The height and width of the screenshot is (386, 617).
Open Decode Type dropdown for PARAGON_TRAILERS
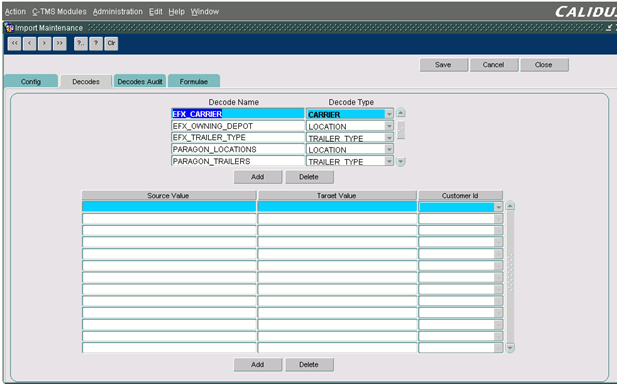point(389,161)
